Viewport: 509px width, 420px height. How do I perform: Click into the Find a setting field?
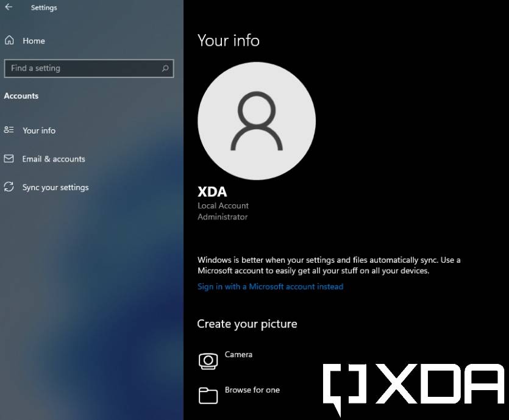pos(89,68)
